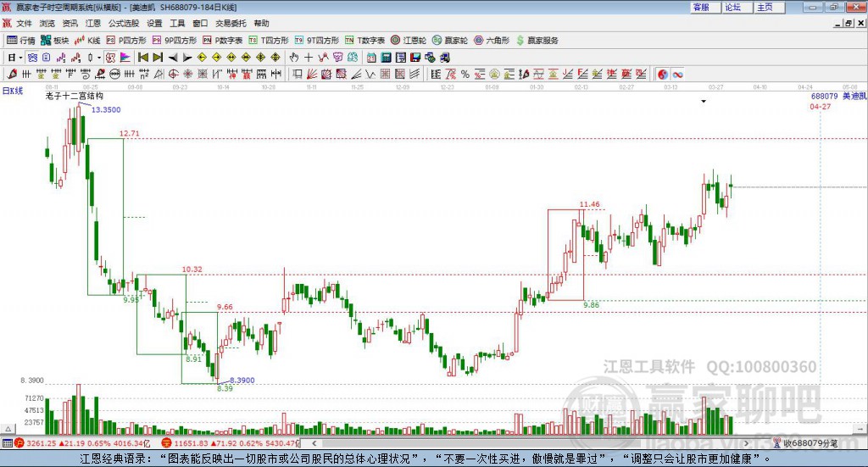The height and width of the screenshot is (467, 868).
Task: Click the 日K线 chart label
Action: (12, 91)
